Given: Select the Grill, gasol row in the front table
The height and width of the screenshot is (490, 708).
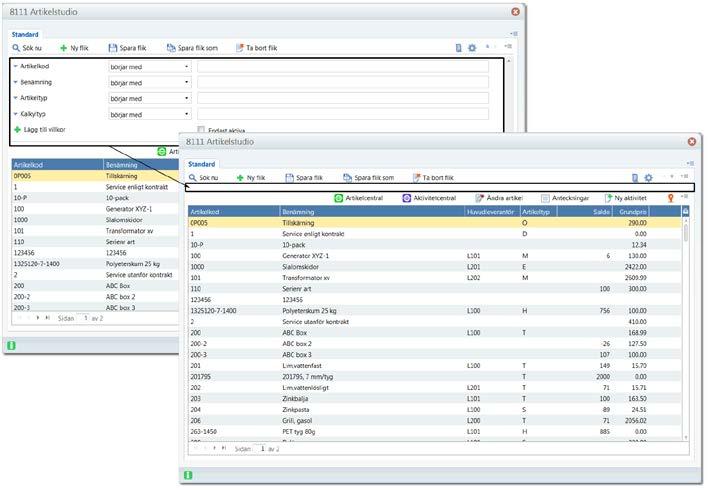Looking at the screenshot, I should (435, 420).
